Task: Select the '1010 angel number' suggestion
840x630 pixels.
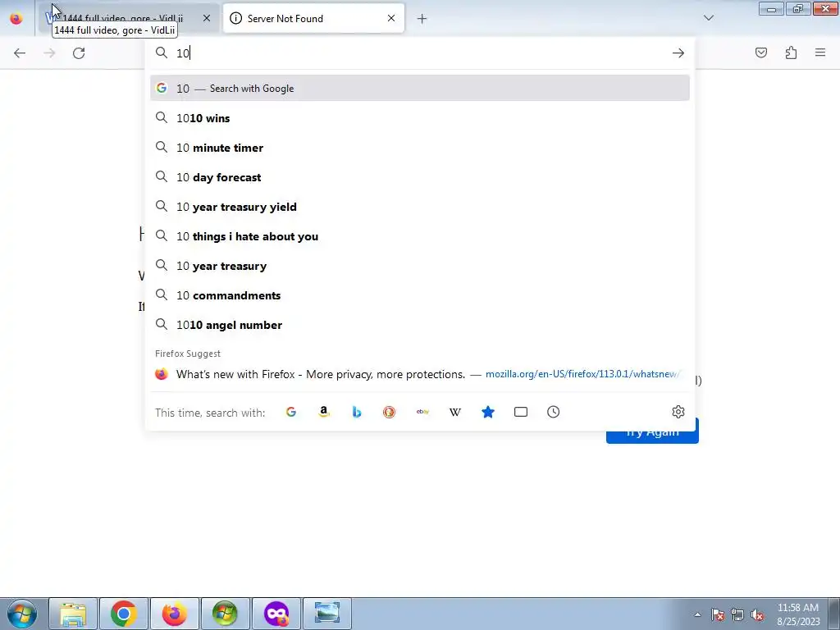Action: point(420,325)
